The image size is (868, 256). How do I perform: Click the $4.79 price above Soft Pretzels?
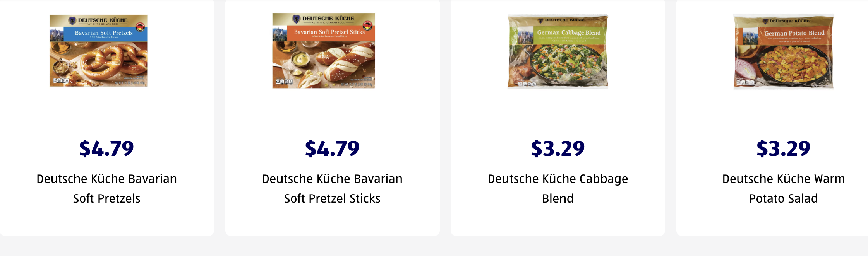106,148
